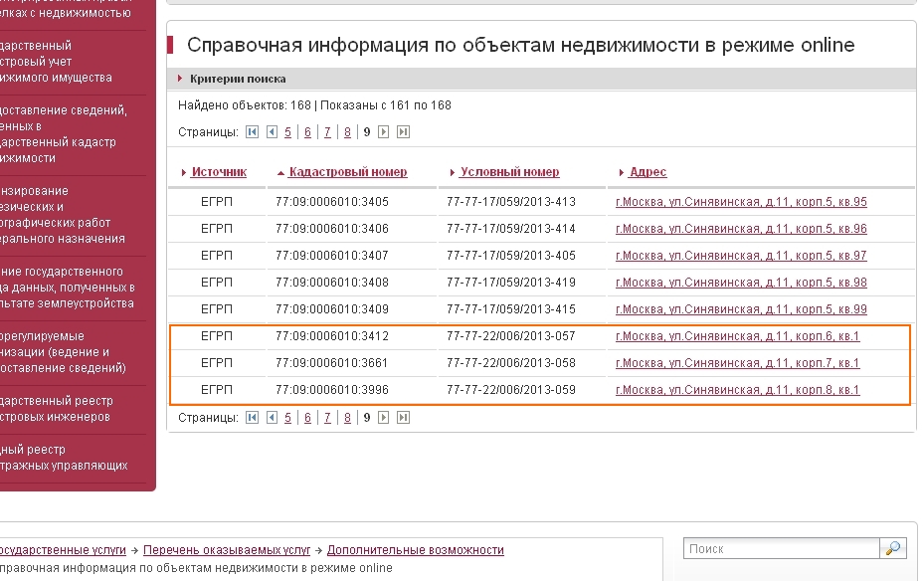
Task: Sort table by 'Источник' column header
Action: pos(218,172)
